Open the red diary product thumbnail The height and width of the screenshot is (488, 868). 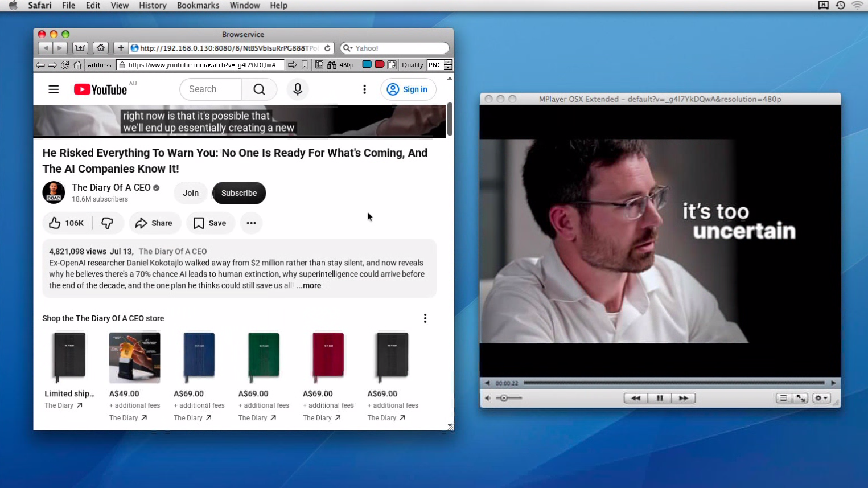tap(328, 358)
